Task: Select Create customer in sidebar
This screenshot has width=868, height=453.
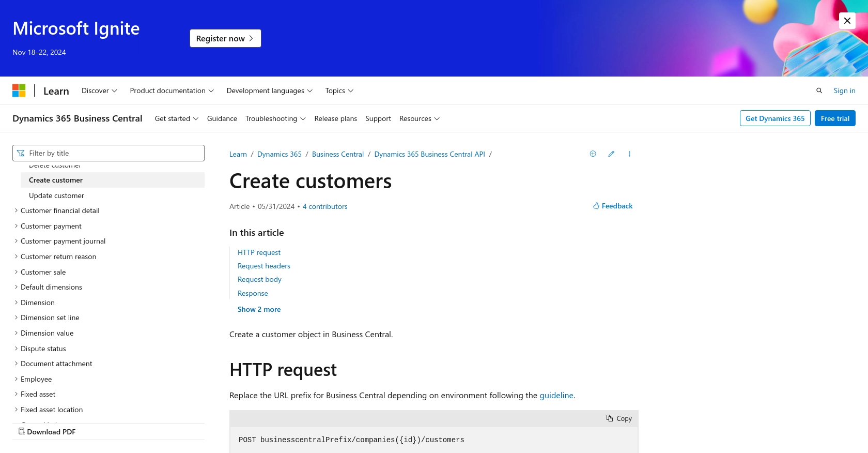Action: tap(113, 180)
